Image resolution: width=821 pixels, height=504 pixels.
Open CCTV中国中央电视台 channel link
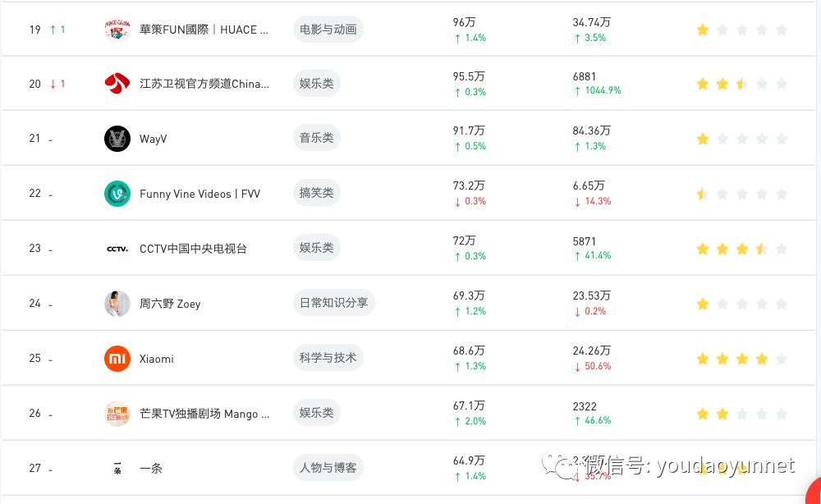coord(193,249)
